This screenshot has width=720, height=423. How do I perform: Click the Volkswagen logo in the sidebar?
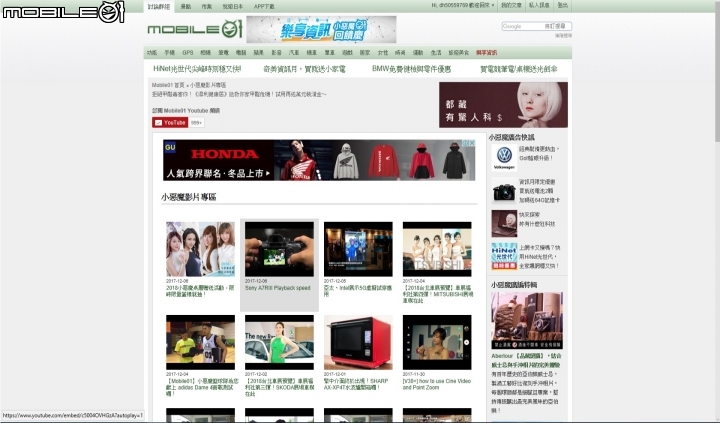504,158
